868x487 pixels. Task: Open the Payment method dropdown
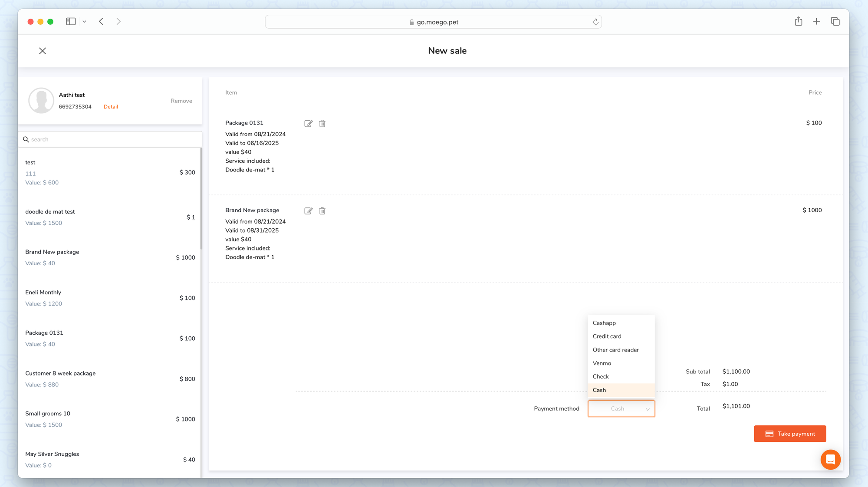pyautogui.click(x=621, y=408)
